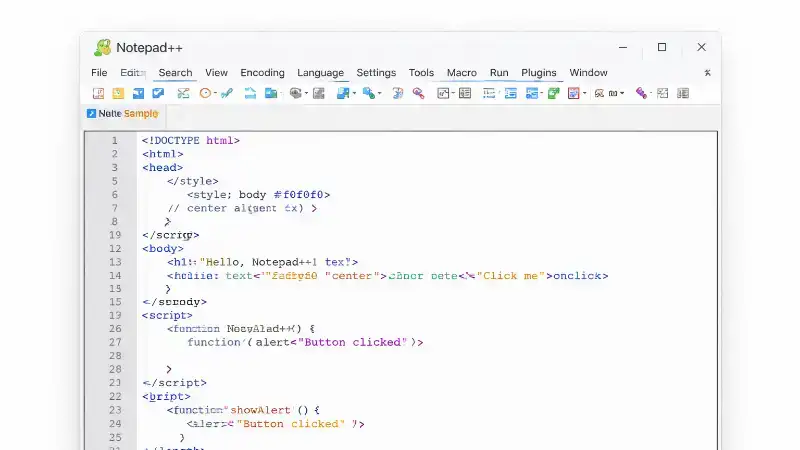Click the Notepad++ frog logo in title bar
800x450 pixels.
(103, 47)
